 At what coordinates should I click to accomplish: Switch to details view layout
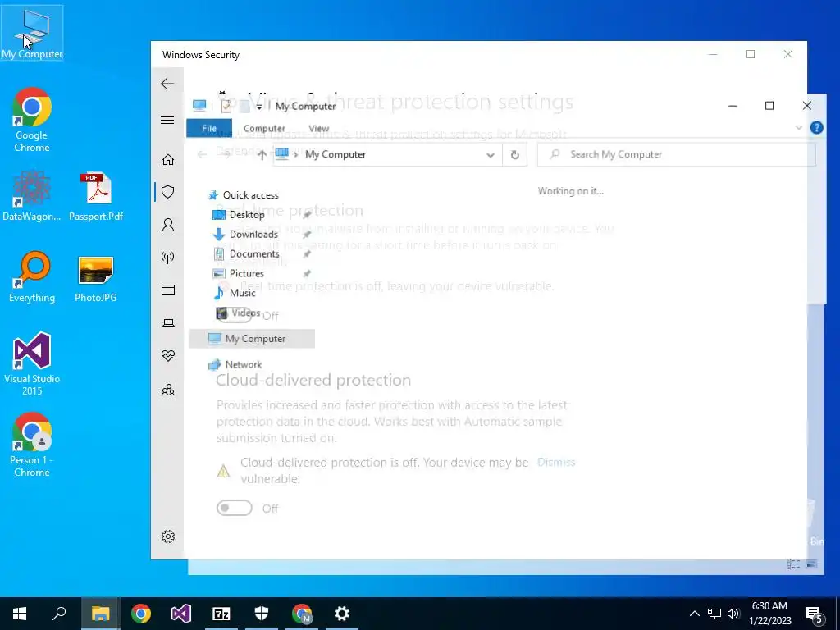click(793, 564)
